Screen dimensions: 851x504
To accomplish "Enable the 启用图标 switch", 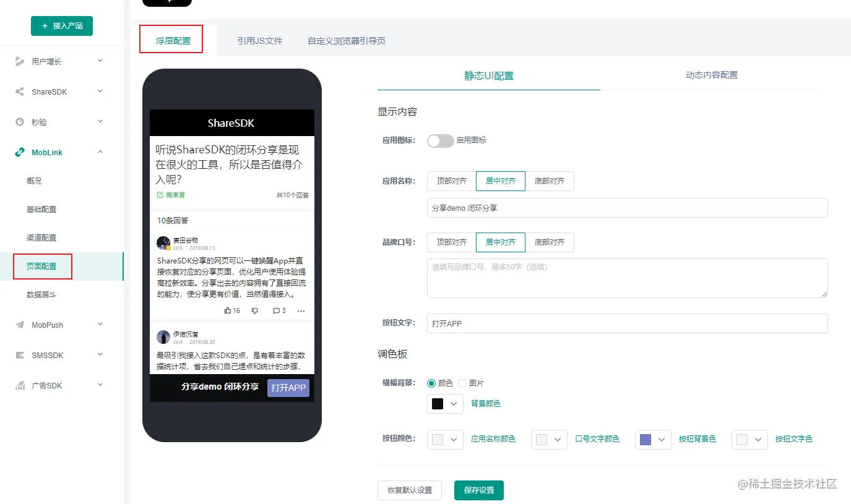I will 440,140.
